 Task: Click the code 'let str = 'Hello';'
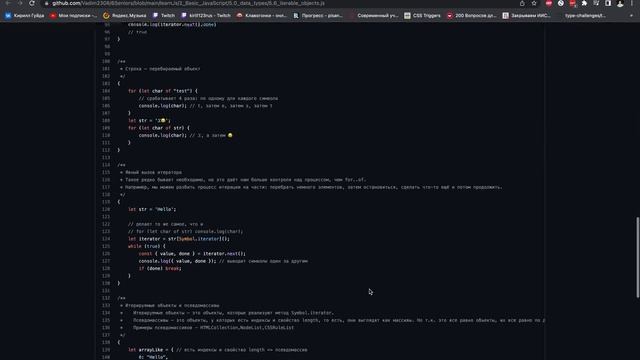[152, 209]
